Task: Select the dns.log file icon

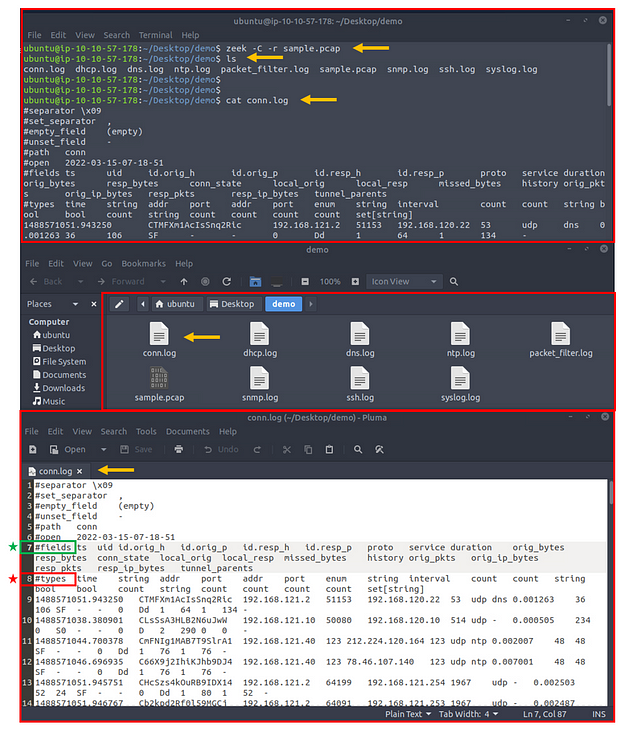Action: [360, 339]
